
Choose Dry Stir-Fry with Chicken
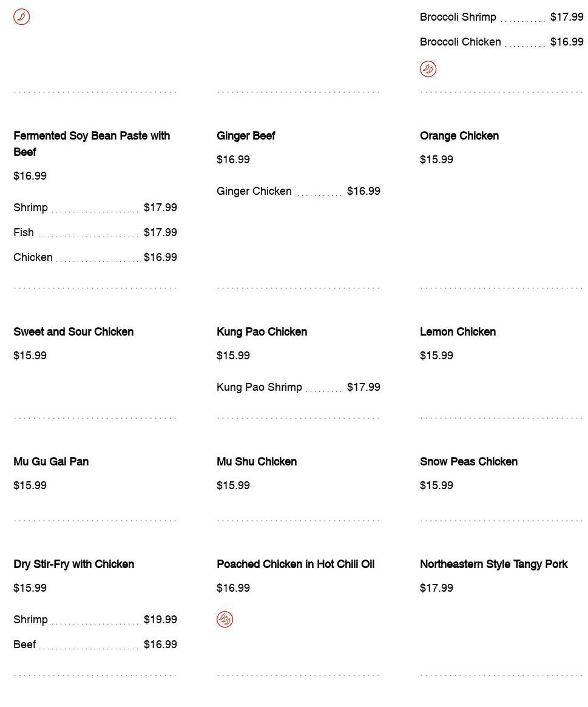point(73,564)
